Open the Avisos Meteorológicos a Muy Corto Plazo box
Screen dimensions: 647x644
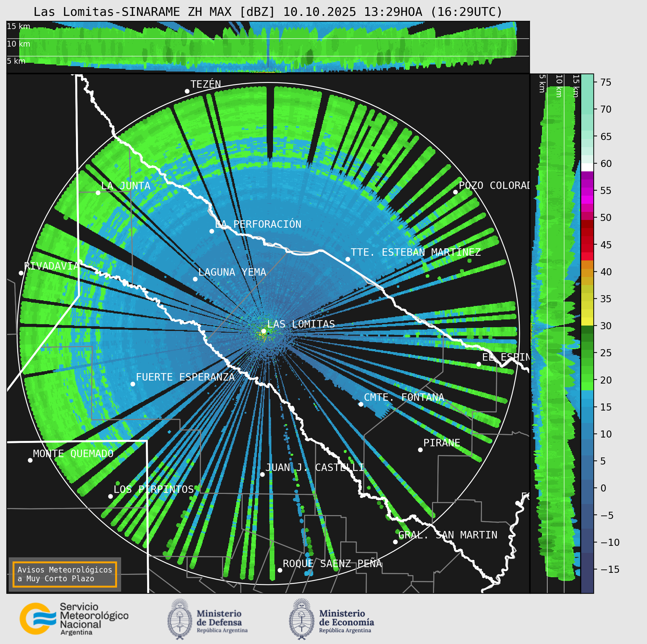[x=65, y=574]
